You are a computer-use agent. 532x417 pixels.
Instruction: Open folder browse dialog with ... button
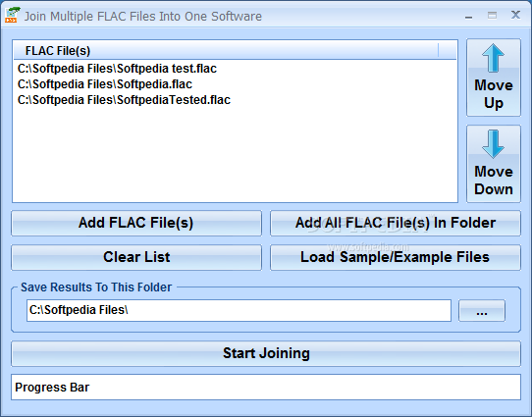(x=482, y=311)
